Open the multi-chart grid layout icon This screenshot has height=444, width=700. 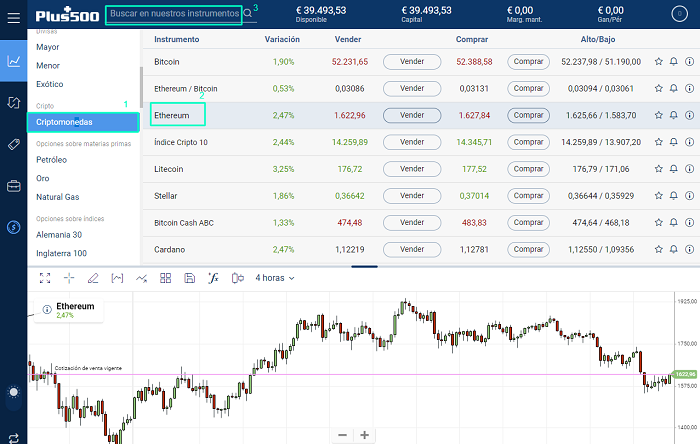click(x=166, y=278)
